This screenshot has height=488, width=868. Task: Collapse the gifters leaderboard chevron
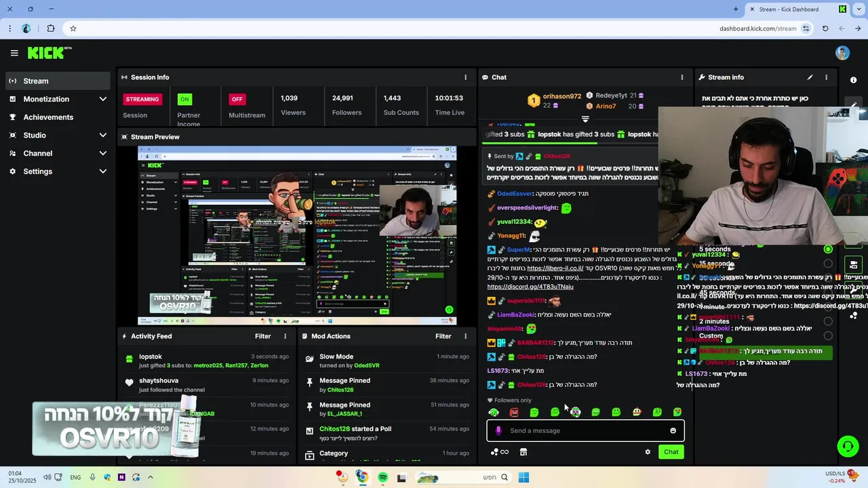pos(585,119)
